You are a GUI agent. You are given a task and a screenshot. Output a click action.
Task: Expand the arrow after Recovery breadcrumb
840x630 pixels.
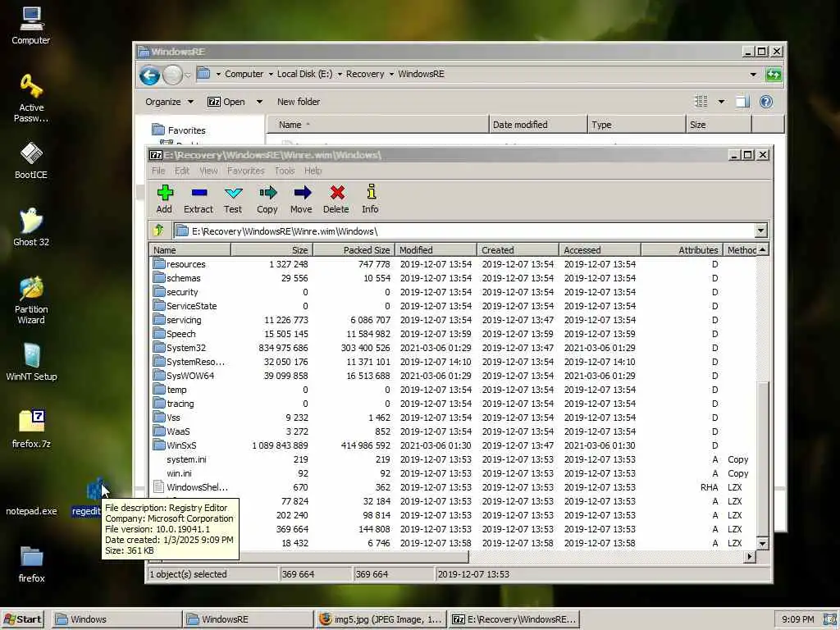point(391,75)
